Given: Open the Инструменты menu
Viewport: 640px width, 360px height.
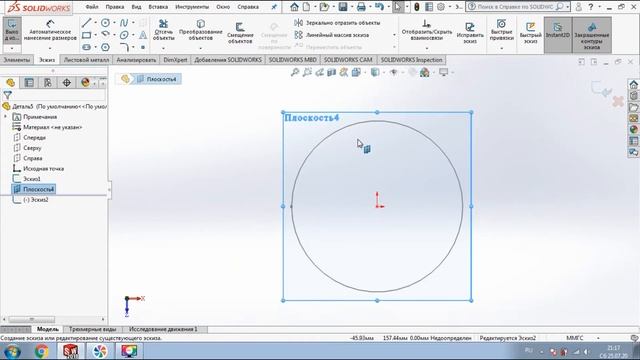Looking at the screenshot, I should (x=192, y=7).
